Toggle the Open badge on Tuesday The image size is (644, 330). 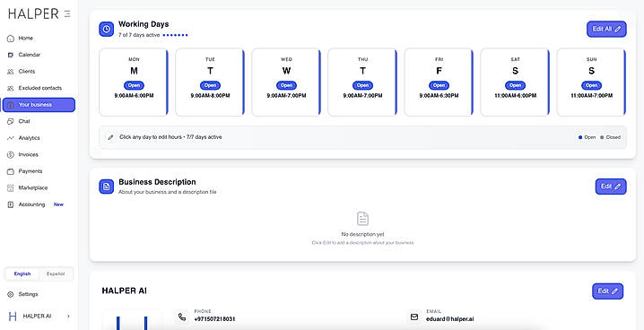[x=210, y=85]
